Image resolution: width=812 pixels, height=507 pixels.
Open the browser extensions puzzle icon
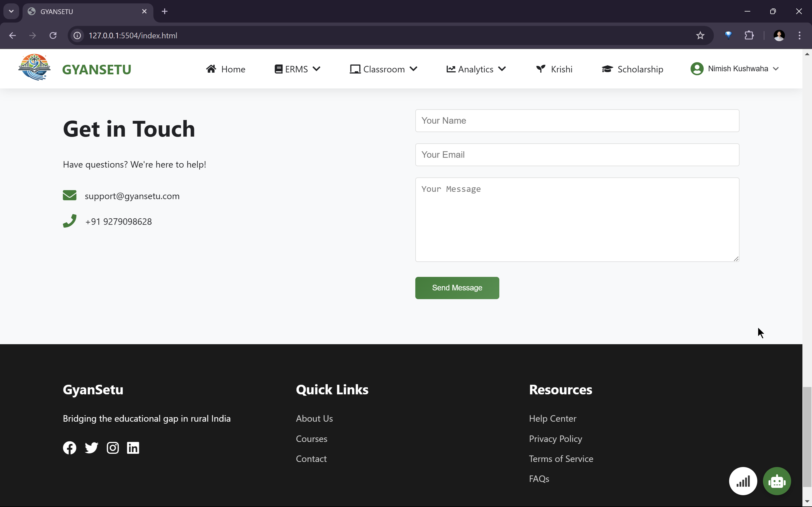749,35
